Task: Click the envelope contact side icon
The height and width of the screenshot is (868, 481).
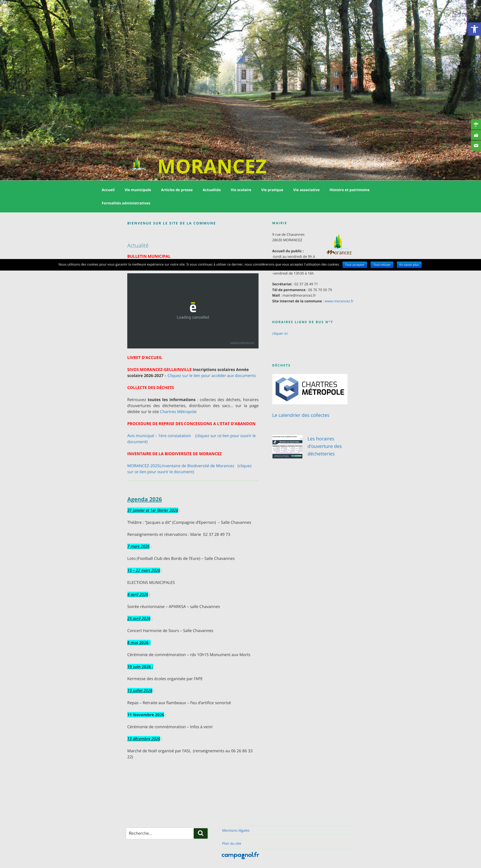Action: click(476, 146)
